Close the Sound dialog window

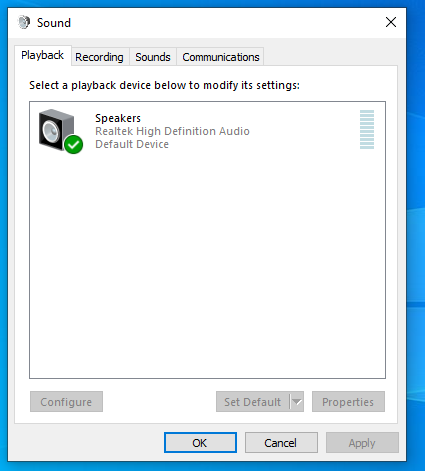point(391,22)
